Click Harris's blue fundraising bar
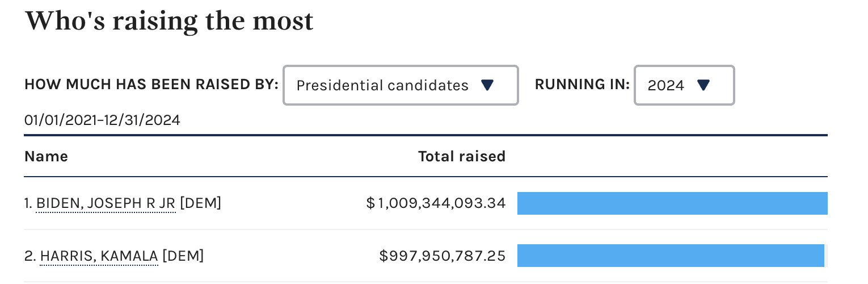This screenshot has height=284, width=868. pyautogui.click(x=670, y=256)
